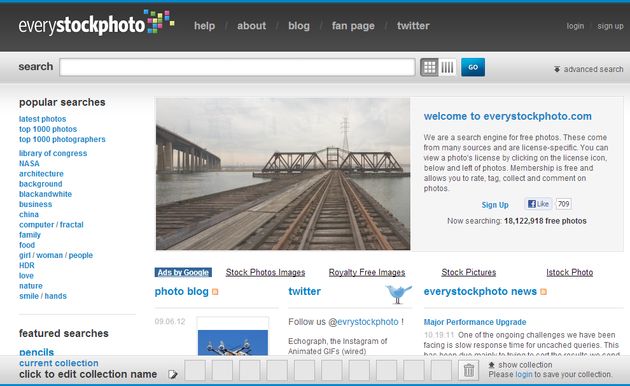
Task: Search business photos
Action: (35, 204)
